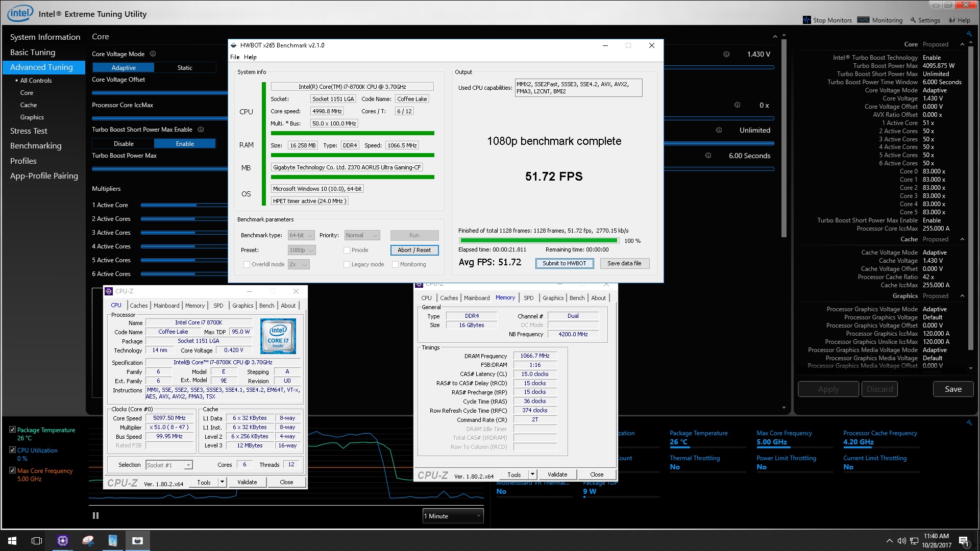Image resolution: width=980 pixels, height=551 pixels.
Task: Enable Pmode checkbox in HWBOT
Action: click(x=347, y=250)
